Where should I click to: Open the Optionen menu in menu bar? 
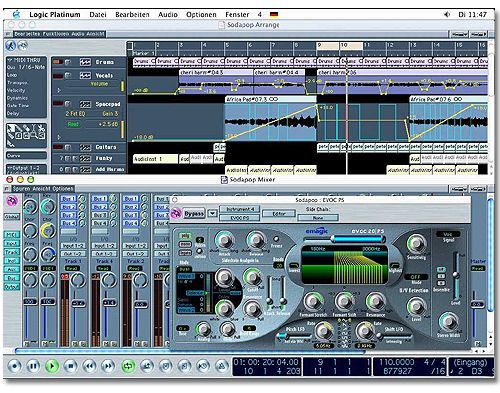coord(201,14)
